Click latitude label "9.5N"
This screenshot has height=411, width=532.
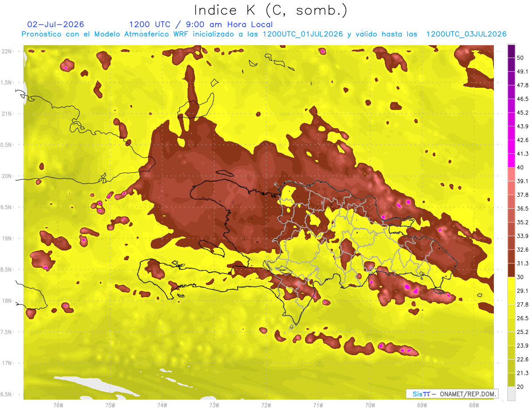click(6, 207)
